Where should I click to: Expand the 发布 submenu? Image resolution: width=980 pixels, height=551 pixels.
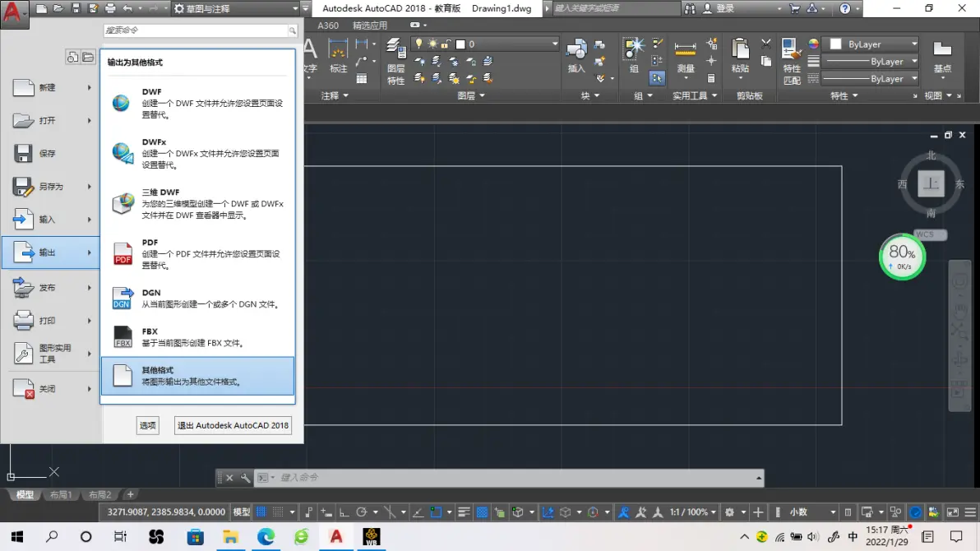click(51, 288)
